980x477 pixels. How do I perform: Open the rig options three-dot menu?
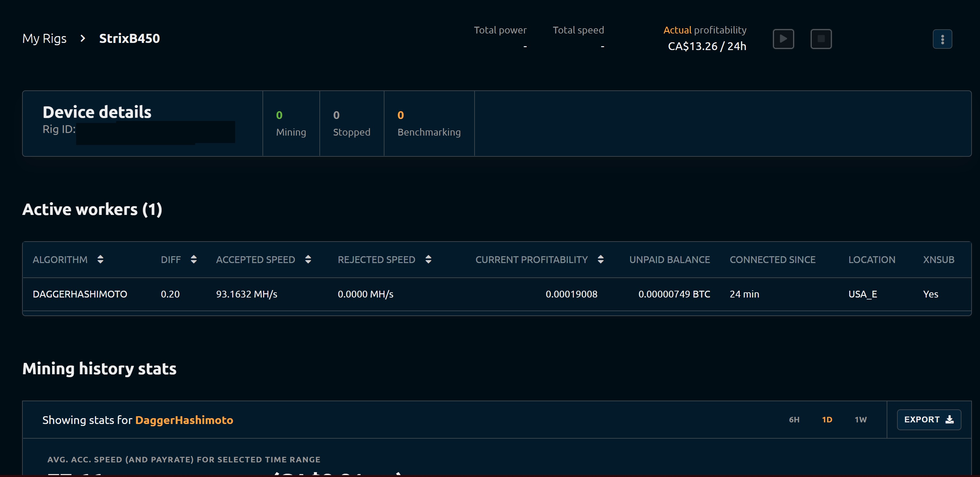pyautogui.click(x=942, y=38)
